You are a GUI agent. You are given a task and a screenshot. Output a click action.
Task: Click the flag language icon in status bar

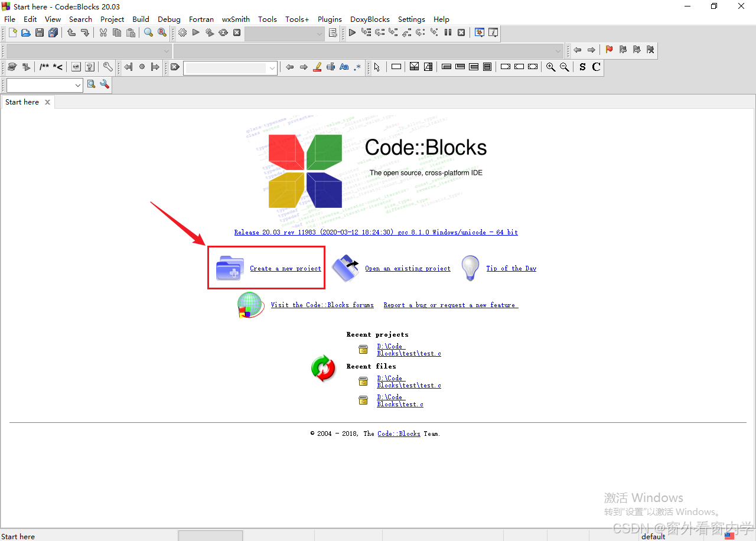click(x=729, y=536)
